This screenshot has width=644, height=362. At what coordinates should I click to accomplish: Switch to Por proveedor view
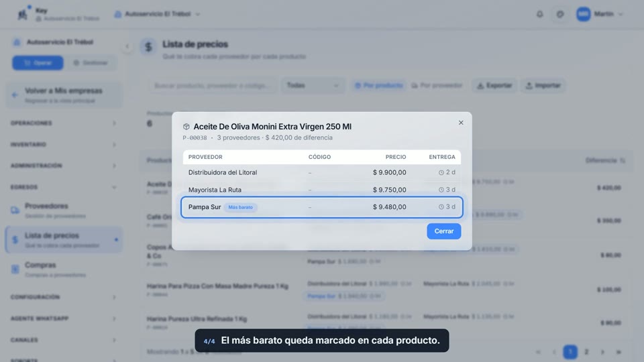(437, 85)
